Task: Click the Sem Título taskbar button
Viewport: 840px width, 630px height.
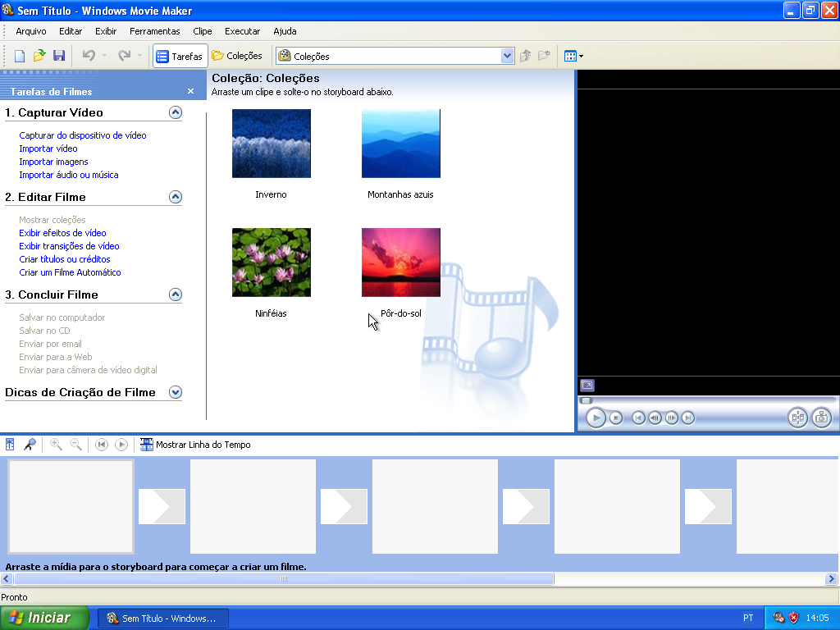Action: (163, 619)
